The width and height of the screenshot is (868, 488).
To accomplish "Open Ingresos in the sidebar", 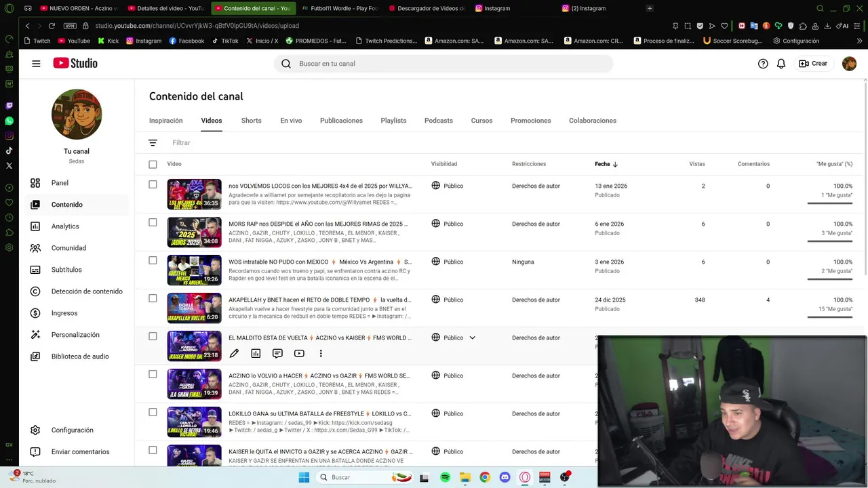I will (x=77, y=313).
